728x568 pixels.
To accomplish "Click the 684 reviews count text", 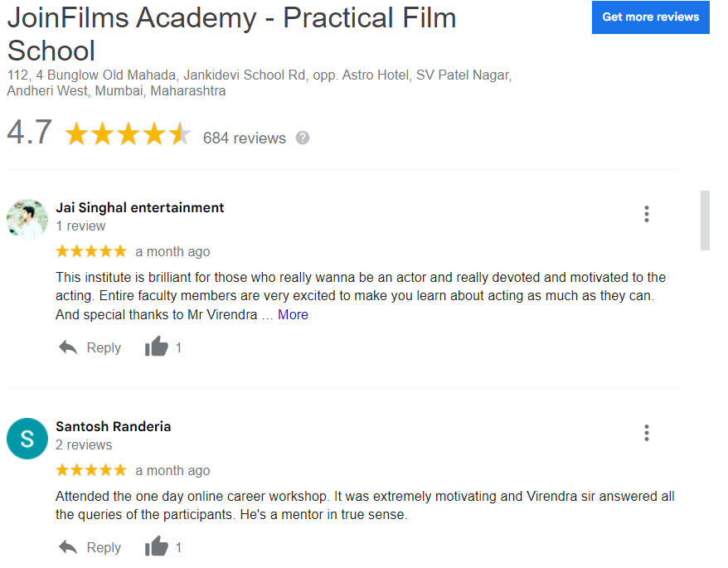I will [244, 138].
